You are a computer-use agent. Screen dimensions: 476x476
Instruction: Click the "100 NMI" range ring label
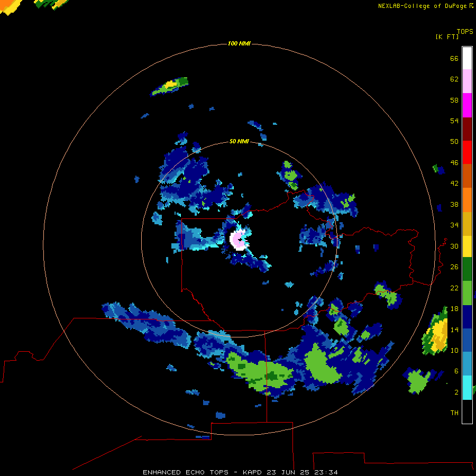239,44
